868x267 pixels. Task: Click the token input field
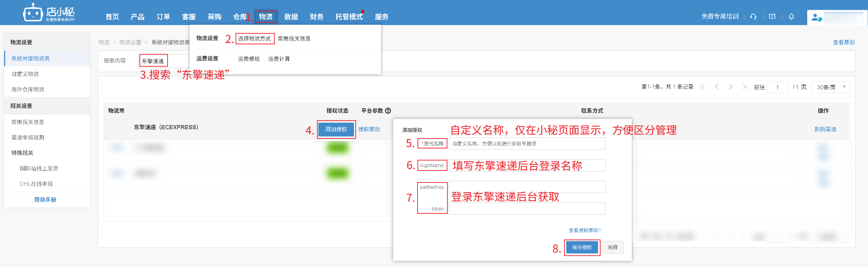click(527, 209)
